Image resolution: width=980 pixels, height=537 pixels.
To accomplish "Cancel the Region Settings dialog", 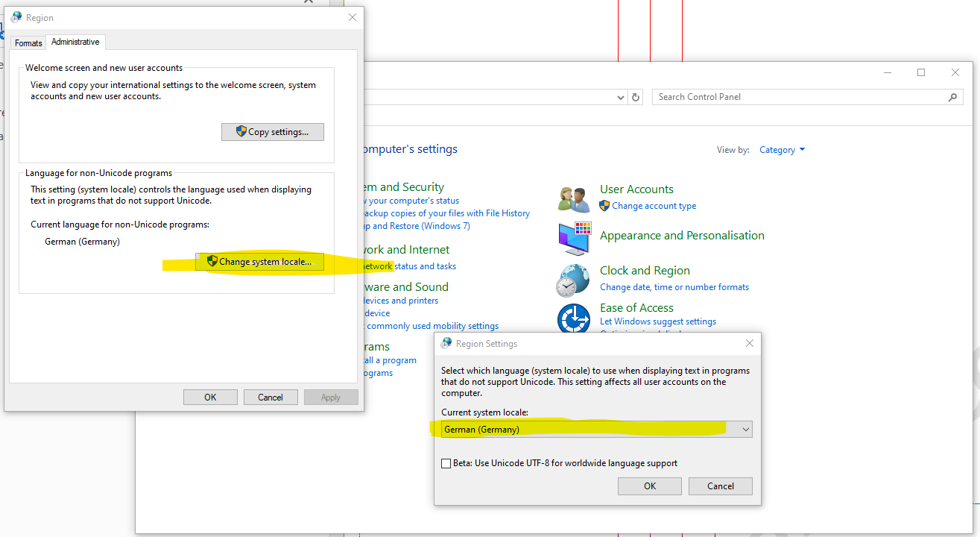I will pos(721,486).
